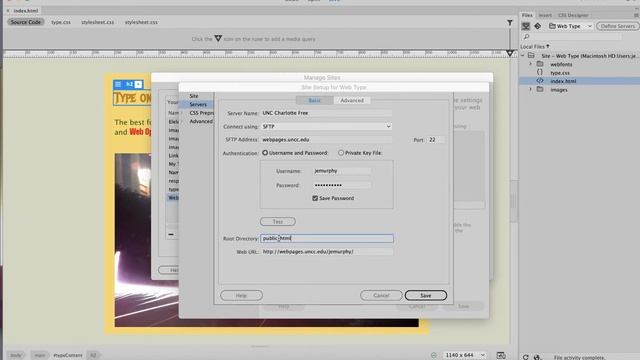640x360 pixels.
Task: Click the webfonts folder icon
Action: tap(540, 64)
